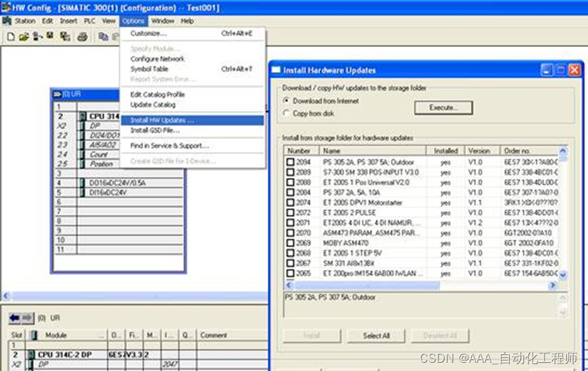The image size is (588, 371).
Task: Click the updates list horizontal scrollbar thumb
Action: (367, 285)
